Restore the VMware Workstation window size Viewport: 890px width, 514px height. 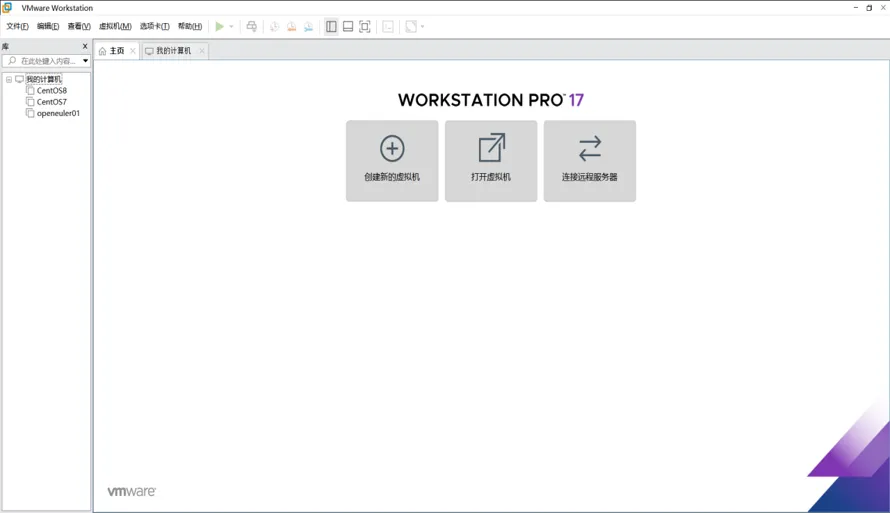pyautogui.click(x=869, y=8)
